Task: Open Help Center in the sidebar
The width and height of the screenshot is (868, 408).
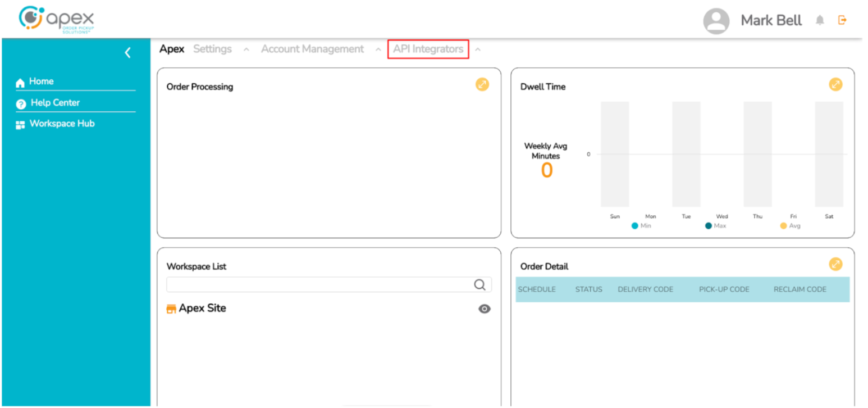Action: point(54,103)
